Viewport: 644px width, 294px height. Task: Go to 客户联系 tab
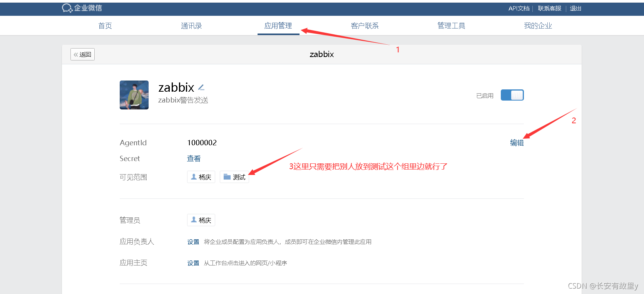pos(365,26)
